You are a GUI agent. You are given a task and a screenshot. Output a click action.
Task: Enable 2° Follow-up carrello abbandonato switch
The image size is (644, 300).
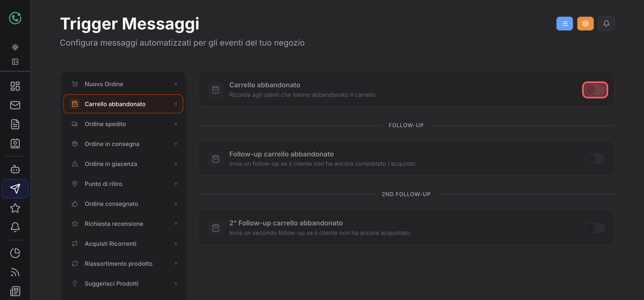pos(595,228)
